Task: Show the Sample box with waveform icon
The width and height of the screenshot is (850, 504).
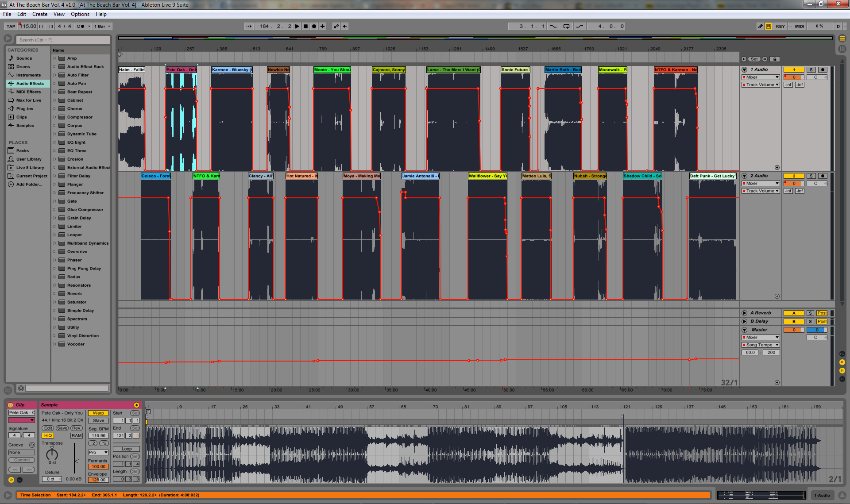Action: pos(11,480)
